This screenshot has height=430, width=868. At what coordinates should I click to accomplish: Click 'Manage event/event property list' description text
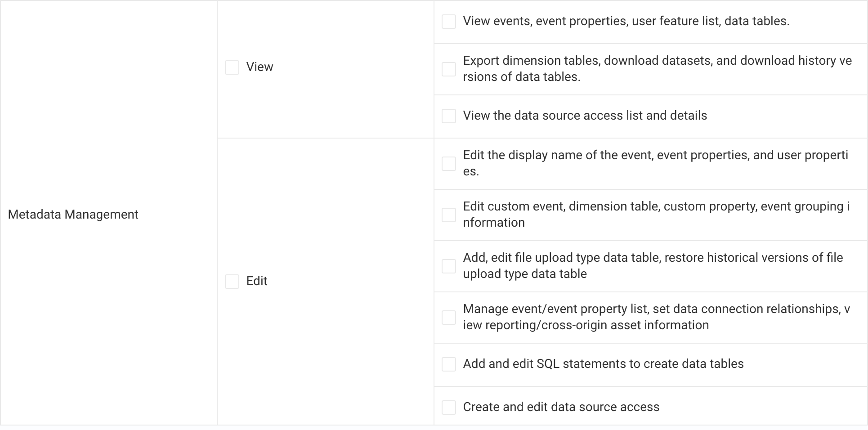click(x=656, y=317)
